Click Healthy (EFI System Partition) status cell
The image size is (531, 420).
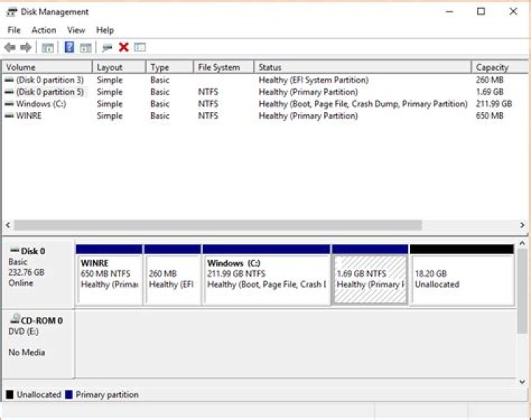(x=313, y=80)
